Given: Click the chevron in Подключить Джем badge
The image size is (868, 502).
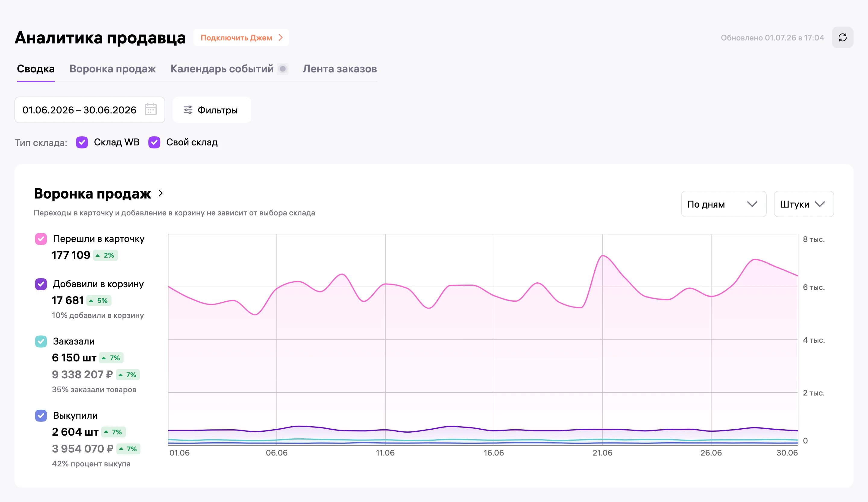Looking at the screenshot, I should 281,38.
